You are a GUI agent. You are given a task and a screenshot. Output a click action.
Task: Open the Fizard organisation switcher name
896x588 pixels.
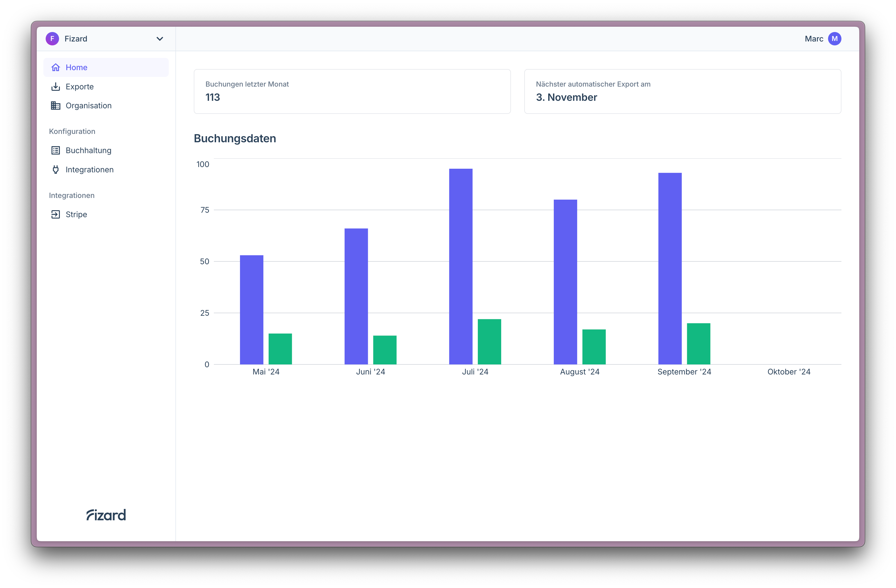pos(76,39)
